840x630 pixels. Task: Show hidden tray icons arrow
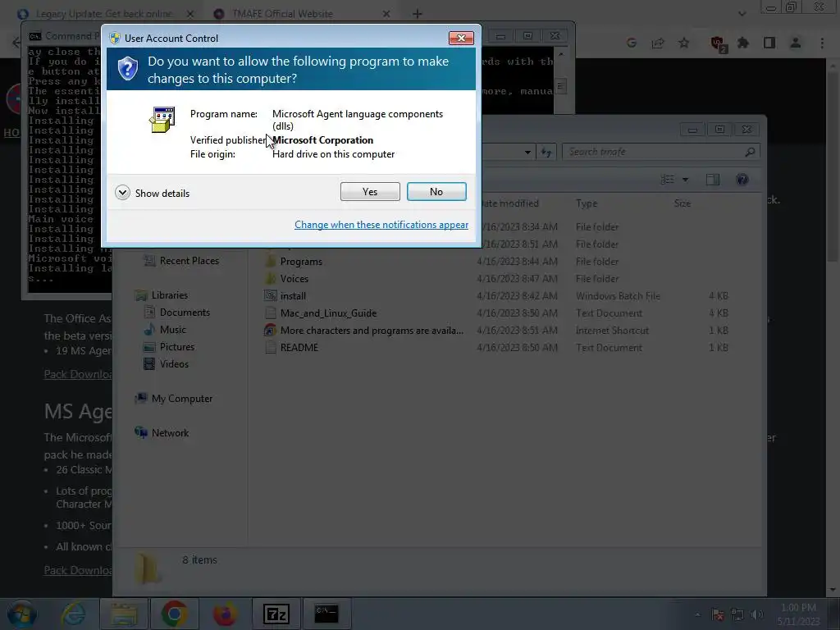(x=697, y=614)
